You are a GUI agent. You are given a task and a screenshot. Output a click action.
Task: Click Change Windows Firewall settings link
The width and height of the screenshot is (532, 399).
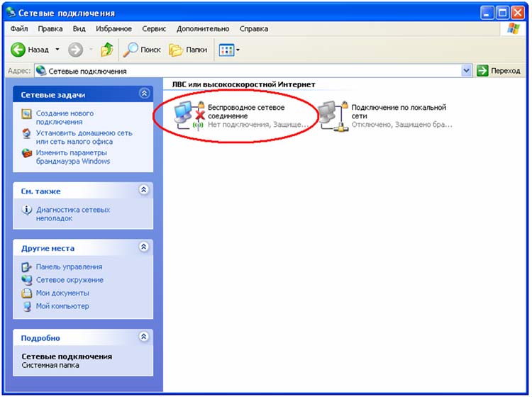pyautogui.click(x=73, y=157)
